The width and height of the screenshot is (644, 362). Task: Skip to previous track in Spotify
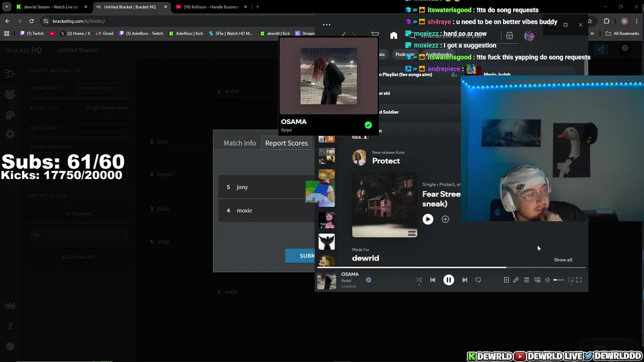tap(433, 280)
